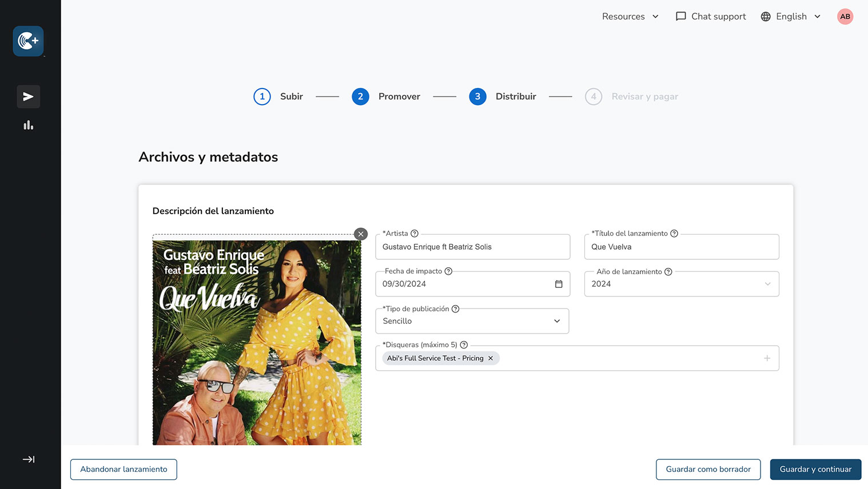Open calendar picker for Fecha de impacto

(559, 284)
